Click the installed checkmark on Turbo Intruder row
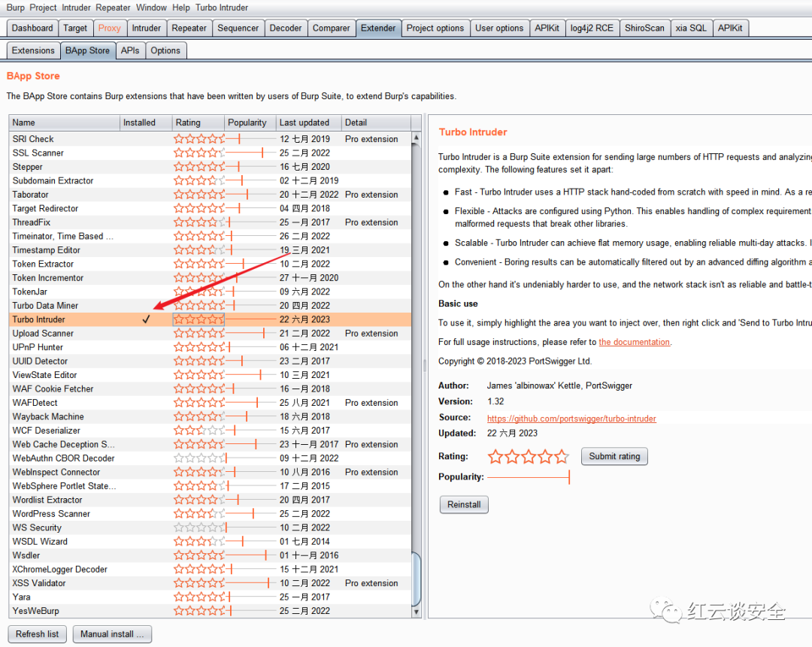Image resolution: width=812 pixels, height=647 pixels. 146,319
